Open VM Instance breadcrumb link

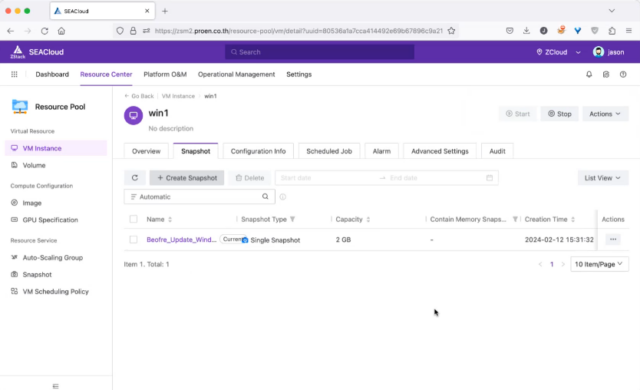tap(178, 96)
